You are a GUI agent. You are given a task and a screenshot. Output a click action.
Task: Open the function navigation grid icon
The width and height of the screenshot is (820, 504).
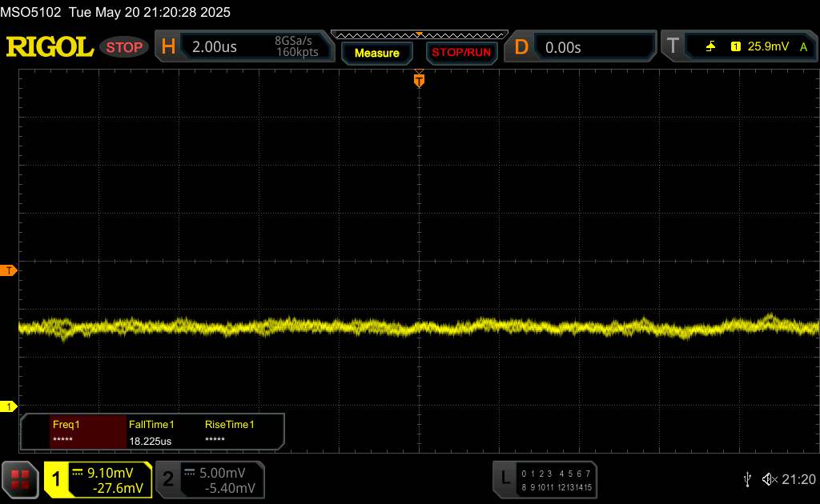(x=21, y=479)
